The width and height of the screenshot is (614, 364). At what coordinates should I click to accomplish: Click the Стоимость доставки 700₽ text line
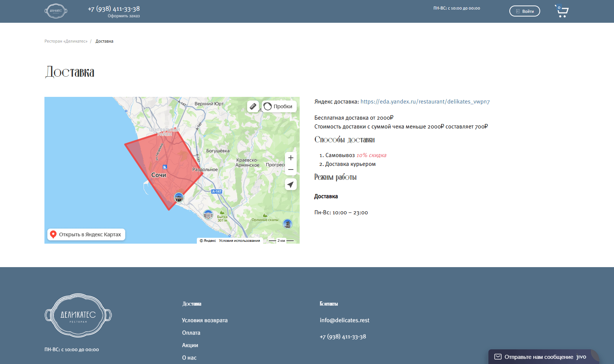tap(401, 127)
